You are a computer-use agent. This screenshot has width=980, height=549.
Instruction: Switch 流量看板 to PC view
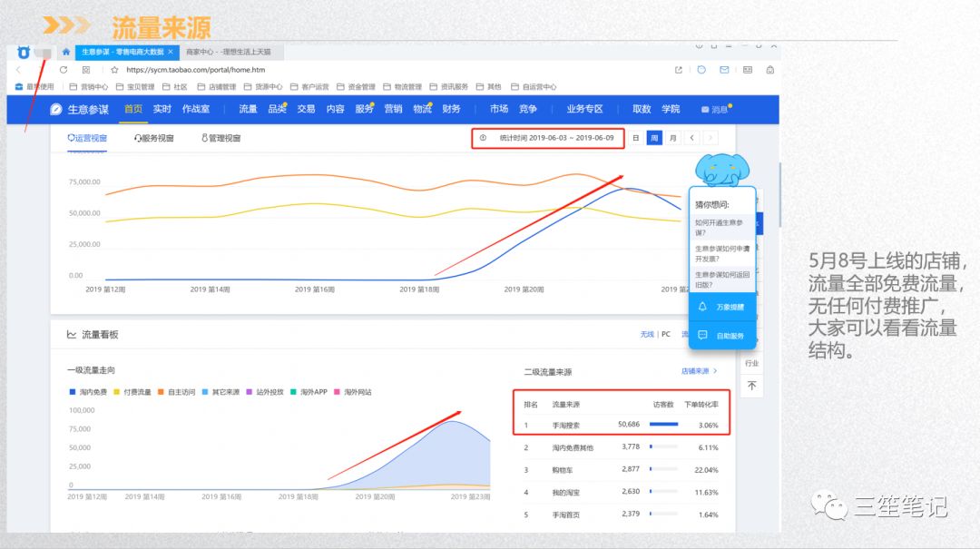point(666,335)
